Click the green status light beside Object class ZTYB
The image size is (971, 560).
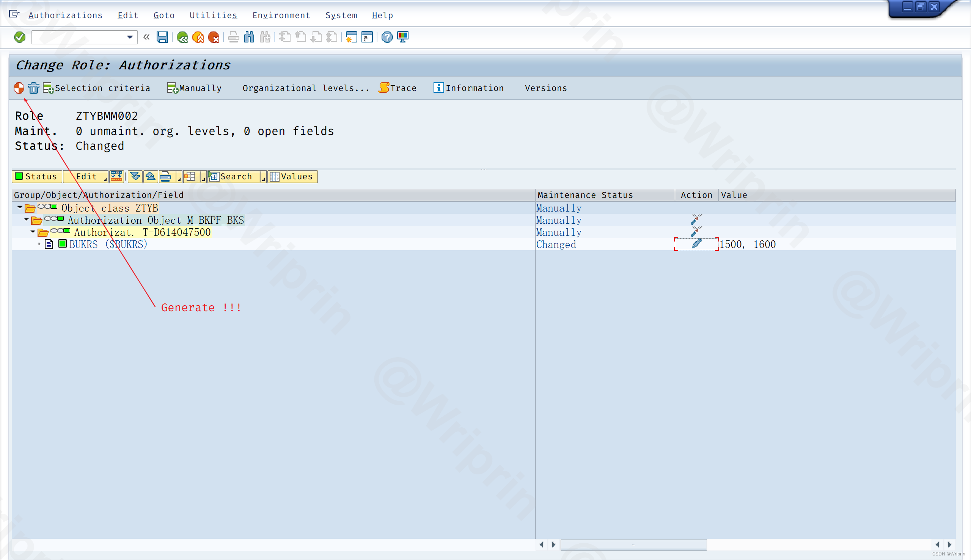54,207
